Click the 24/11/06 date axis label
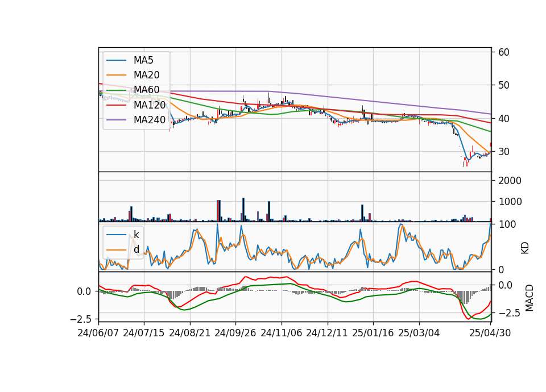 pyautogui.click(x=282, y=333)
